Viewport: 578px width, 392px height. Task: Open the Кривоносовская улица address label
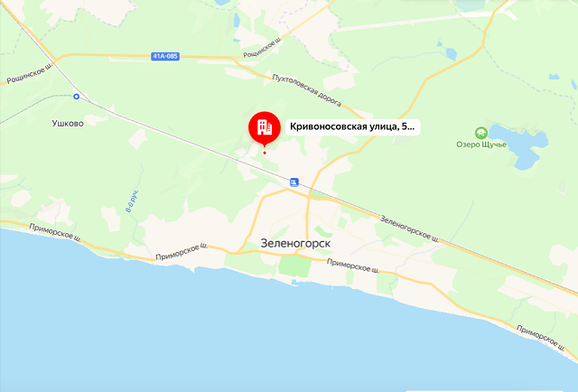point(352,126)
